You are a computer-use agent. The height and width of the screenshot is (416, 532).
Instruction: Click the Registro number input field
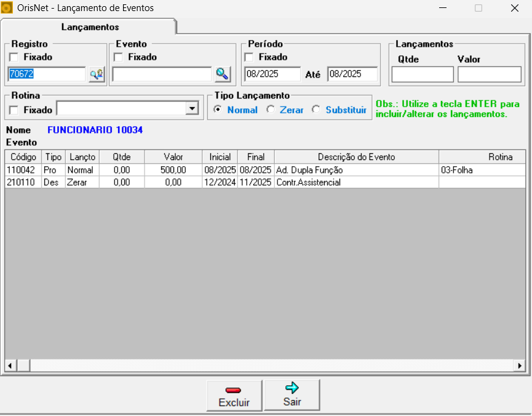[46, 74]
